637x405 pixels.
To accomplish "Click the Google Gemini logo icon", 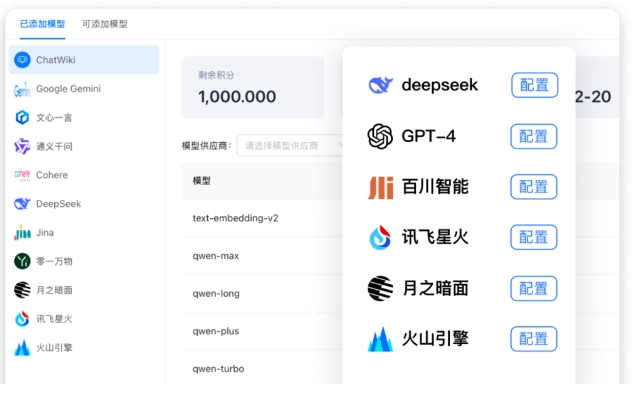I will coord(22,89).
